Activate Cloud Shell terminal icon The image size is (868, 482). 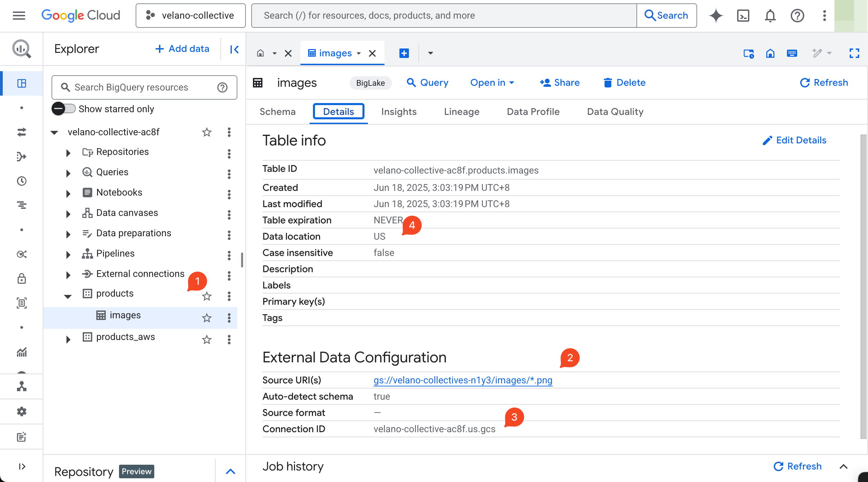743,16
